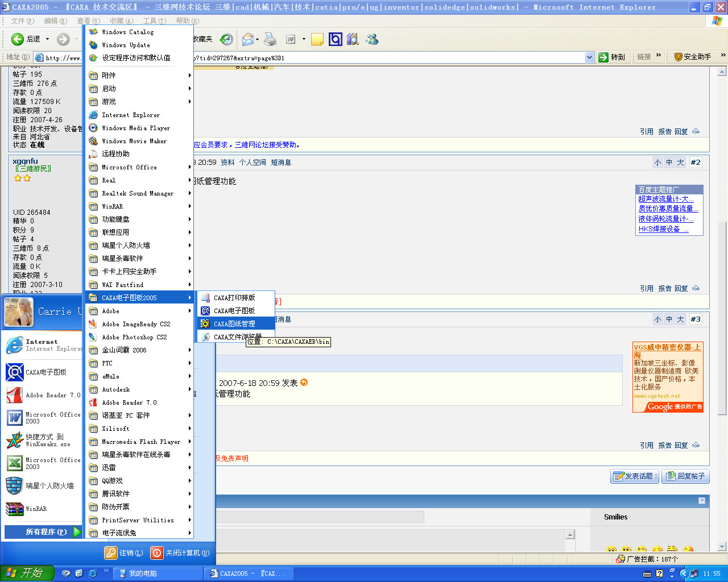Expand the 金山词霸 2006 folder
Screen dimensions: 728x582
139,350
